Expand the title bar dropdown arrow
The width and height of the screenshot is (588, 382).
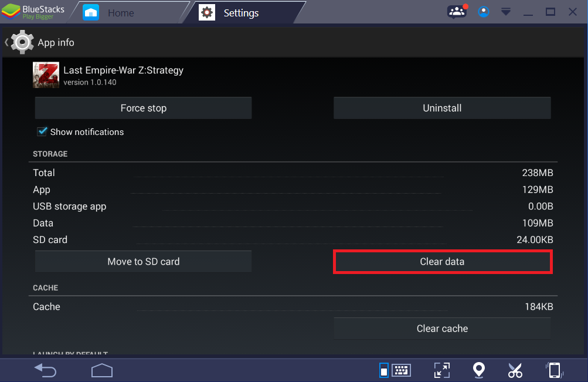coord(505,12)
